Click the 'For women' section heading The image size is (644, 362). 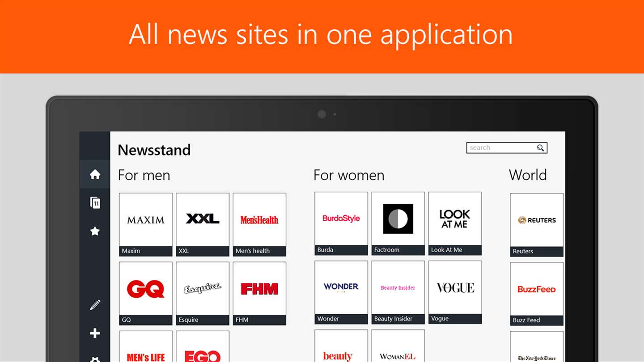(x=349, y=175)
